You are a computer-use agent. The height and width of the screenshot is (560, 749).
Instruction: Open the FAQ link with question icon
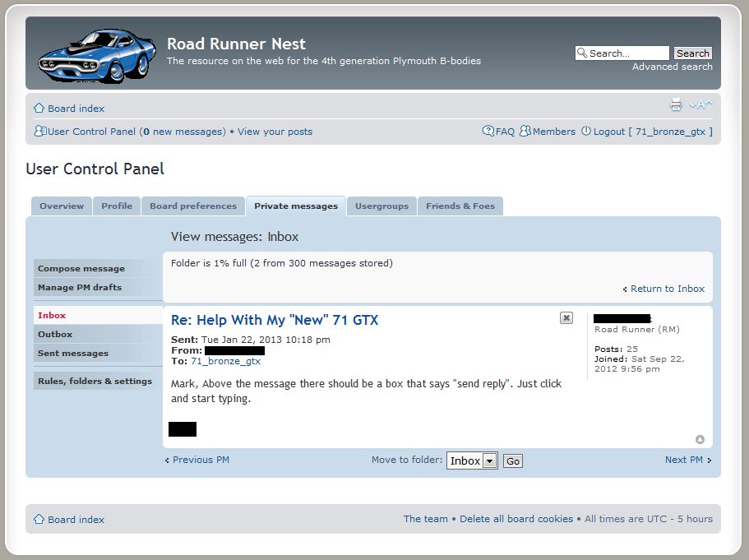point(499,132)
